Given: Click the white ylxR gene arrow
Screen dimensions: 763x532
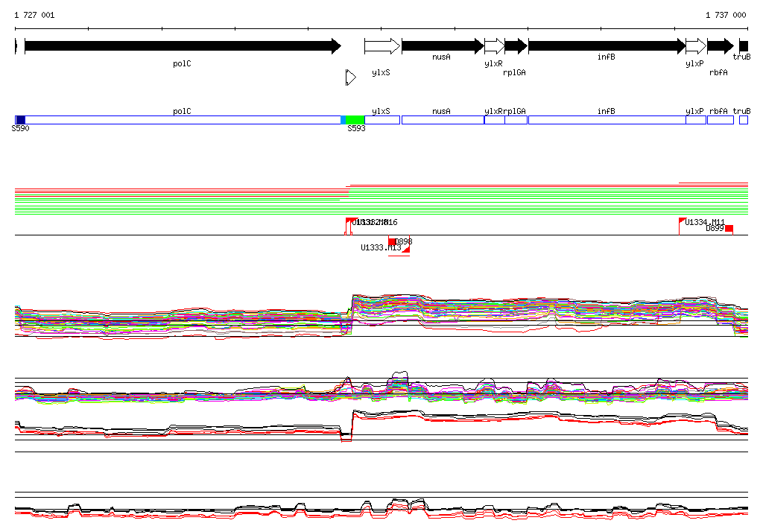Looking at the screenshot, I should (x=495, y=46).
